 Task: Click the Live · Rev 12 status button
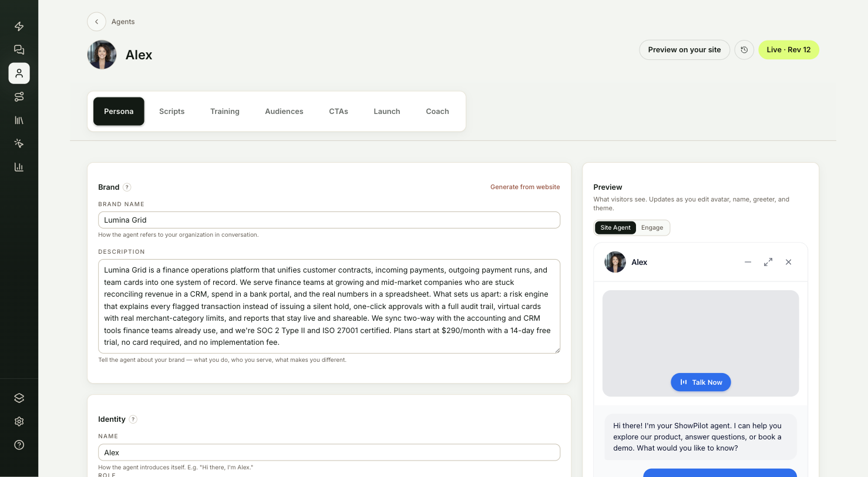click(789, 50)
